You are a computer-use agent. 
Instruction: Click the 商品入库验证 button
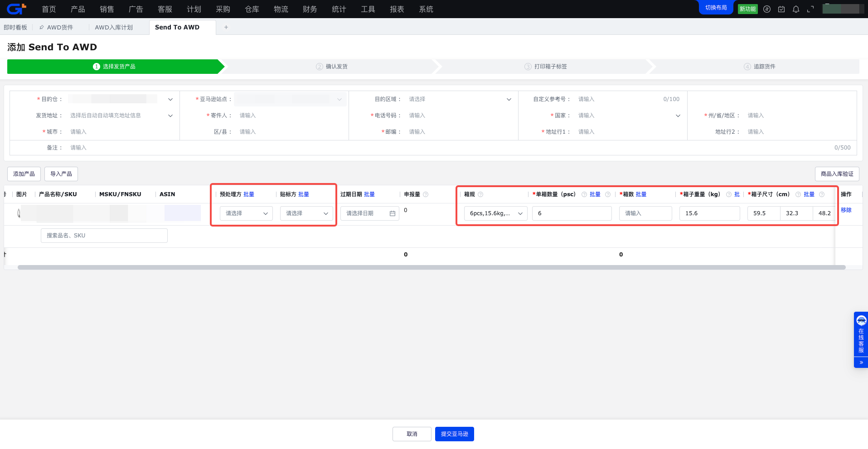tap(837, 174)
